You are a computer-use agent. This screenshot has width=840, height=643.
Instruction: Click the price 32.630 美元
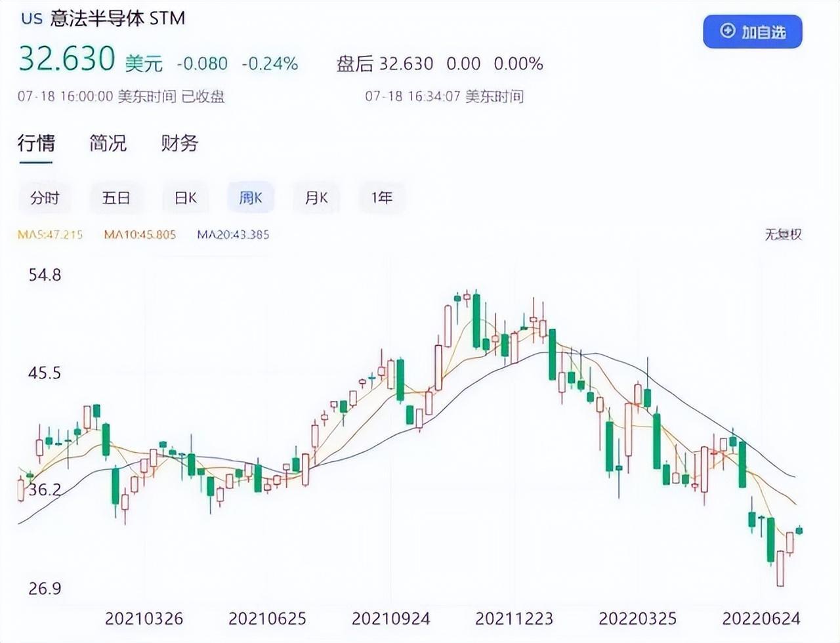pos(91,60)
